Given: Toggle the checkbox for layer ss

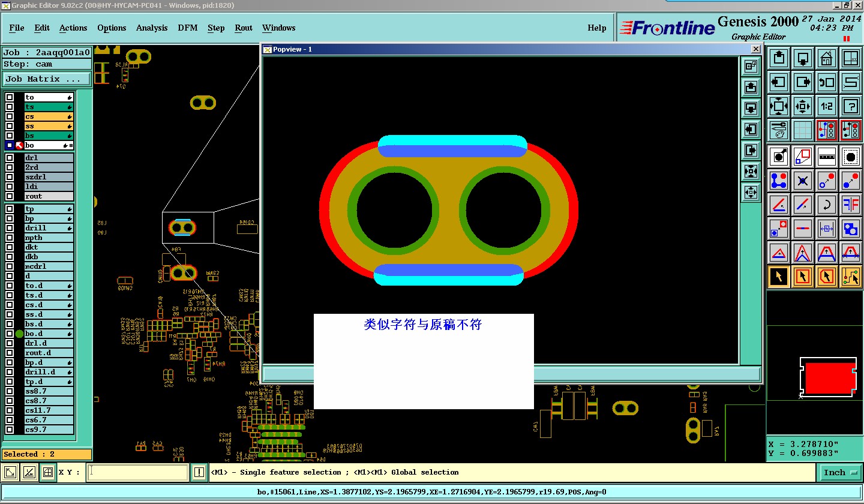Looking at the screenshot, I should tap(10, 126).
